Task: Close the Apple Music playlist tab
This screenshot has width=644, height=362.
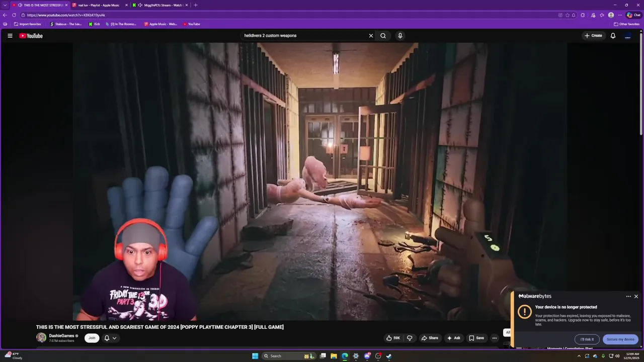Action: (126, 5)
